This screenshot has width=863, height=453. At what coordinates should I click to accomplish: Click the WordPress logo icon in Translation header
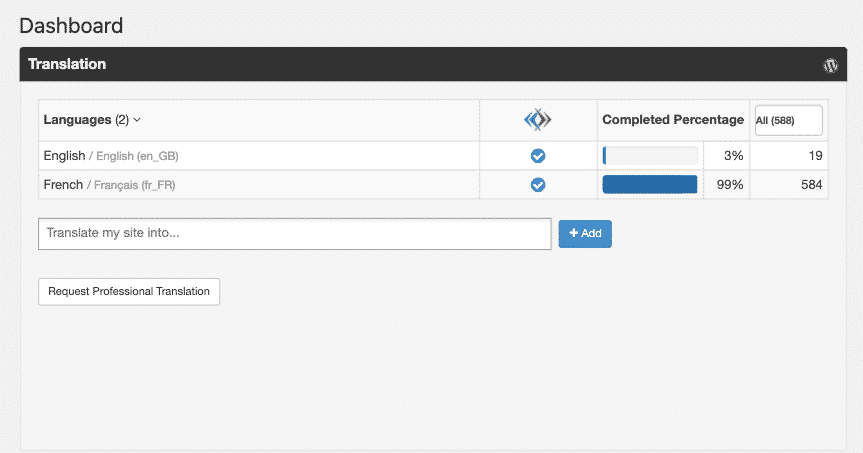click(x=830, y=65)
